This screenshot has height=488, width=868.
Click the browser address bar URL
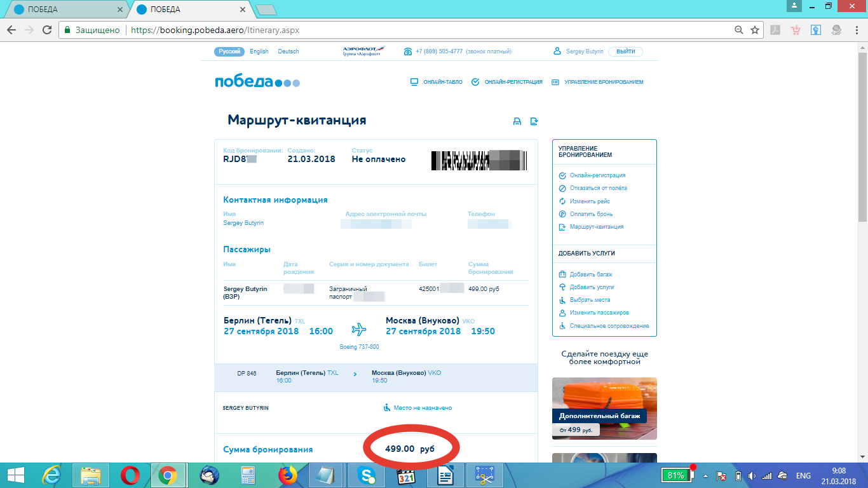click(215, 30)
